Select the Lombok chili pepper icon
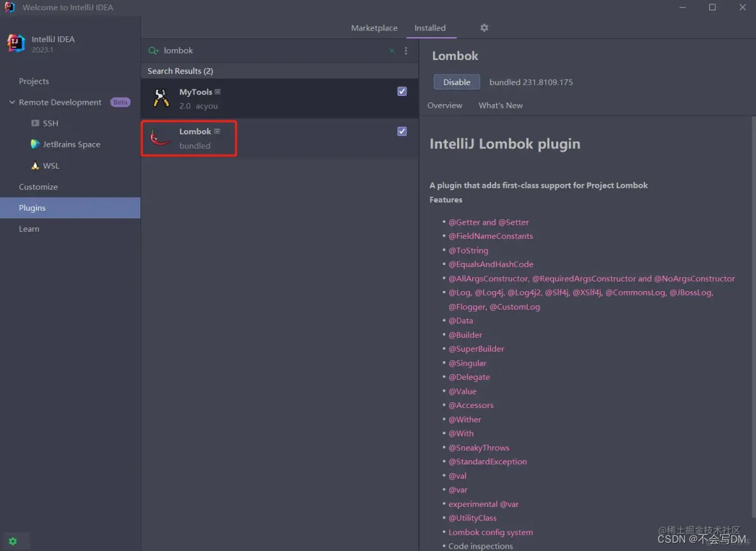The image size is (756, 551). click(x=160, y=138)
